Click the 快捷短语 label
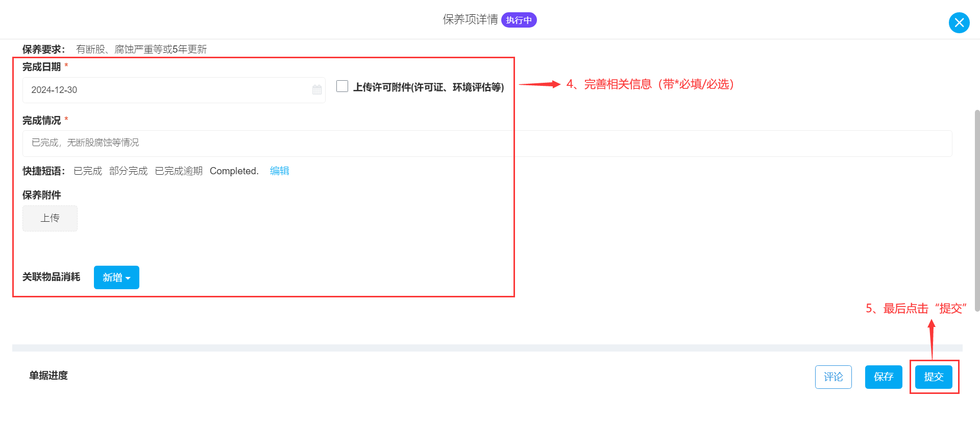 (43, 171)
